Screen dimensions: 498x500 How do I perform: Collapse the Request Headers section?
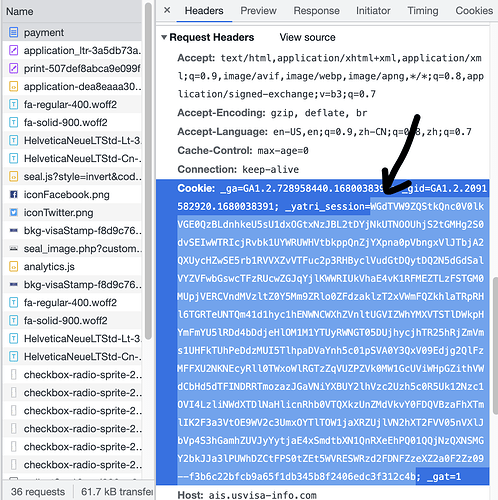[164, 37]
